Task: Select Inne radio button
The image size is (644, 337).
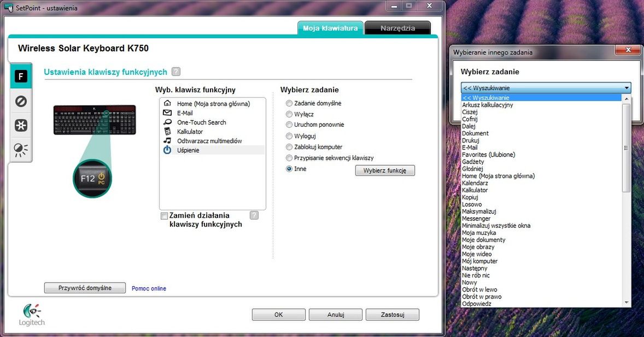Action: coord(289,169)
